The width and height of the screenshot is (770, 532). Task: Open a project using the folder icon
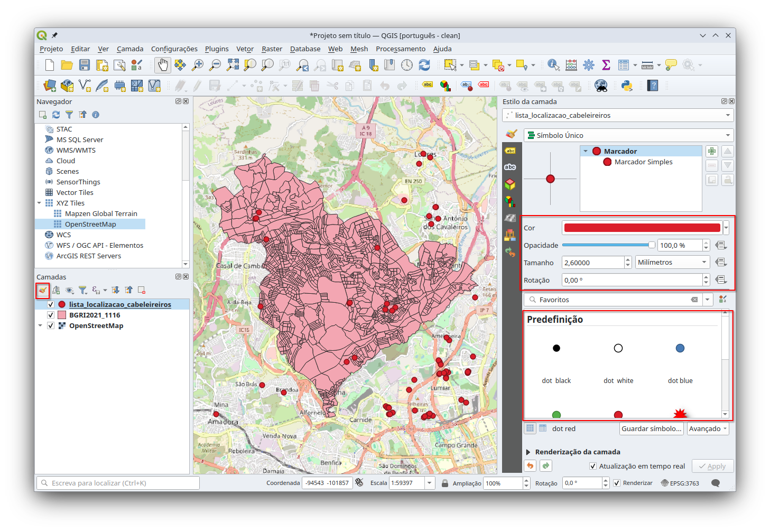tap(67, 65)
